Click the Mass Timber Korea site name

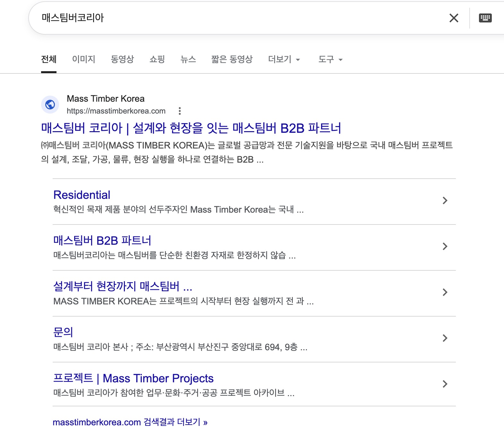[106, 99]
